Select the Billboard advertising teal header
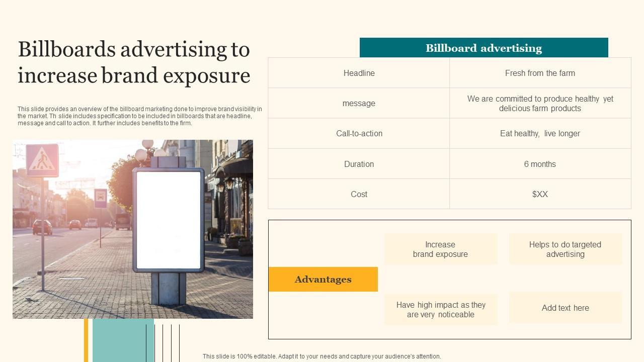 pos(484,48)
